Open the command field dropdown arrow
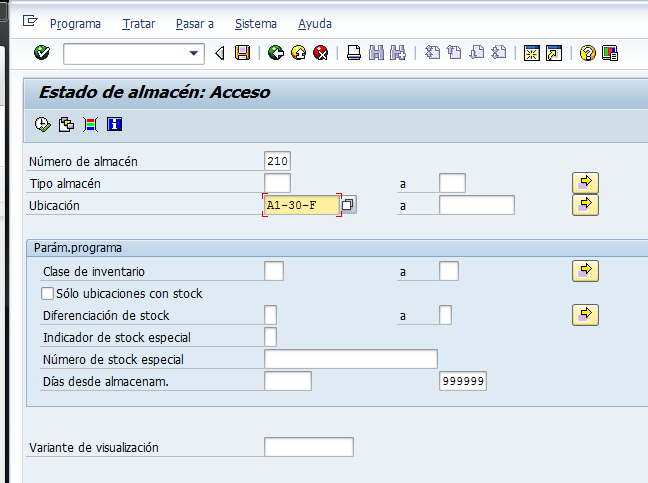The width and height of the screenshot is (648, 483). tap(194, 53)
